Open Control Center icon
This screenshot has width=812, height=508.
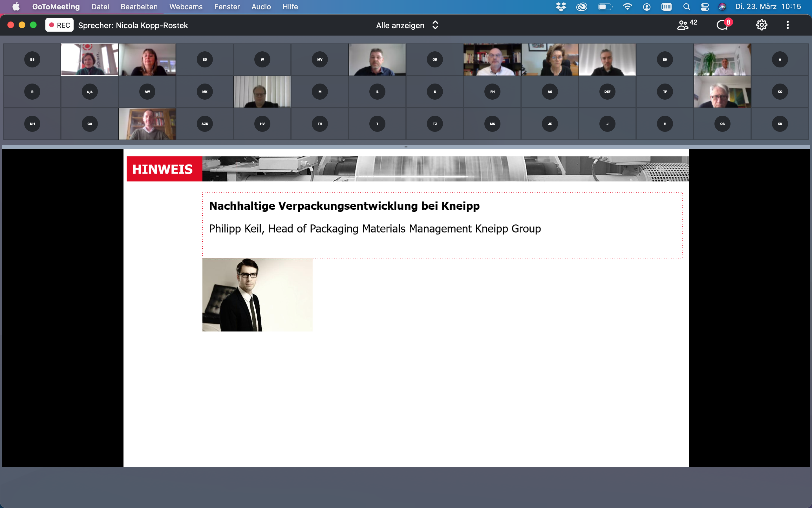(705, 7)
